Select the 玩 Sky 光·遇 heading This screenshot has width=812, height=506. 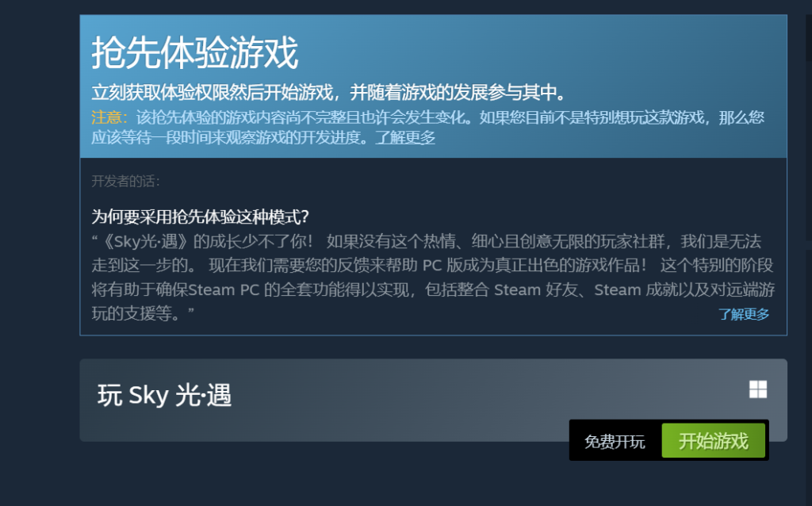coord(164,396)
